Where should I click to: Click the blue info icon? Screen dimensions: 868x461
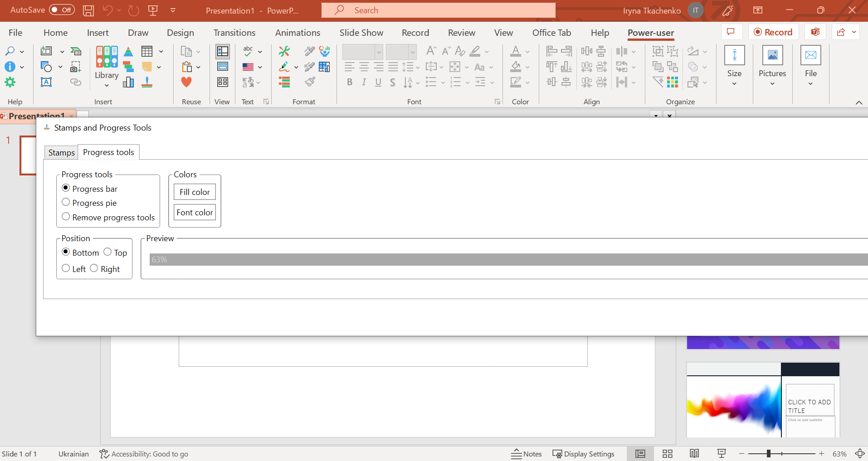pyautogui.click(x=10, y=67)
